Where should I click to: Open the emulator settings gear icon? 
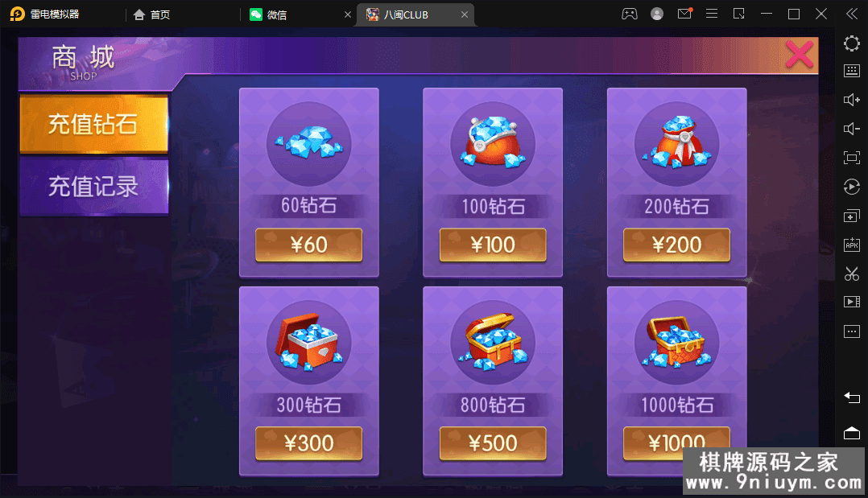(851, 43)
